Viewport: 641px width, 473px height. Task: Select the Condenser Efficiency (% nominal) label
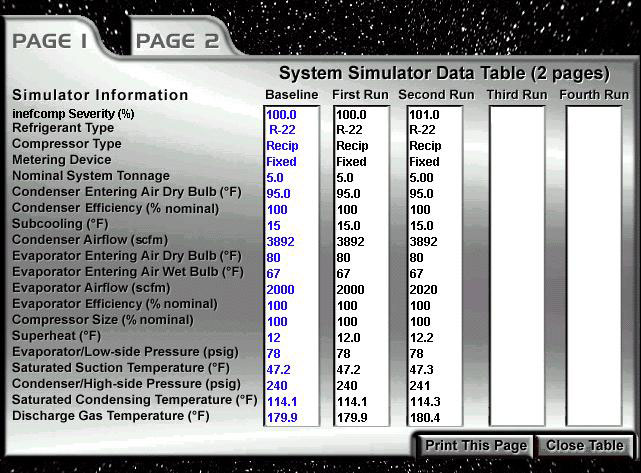tap(115, 208)
